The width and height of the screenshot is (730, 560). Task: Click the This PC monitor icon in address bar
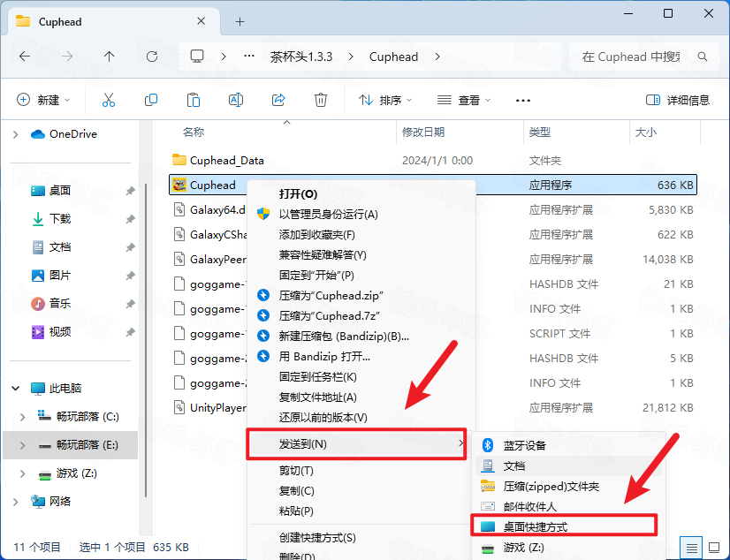[197, 57]
